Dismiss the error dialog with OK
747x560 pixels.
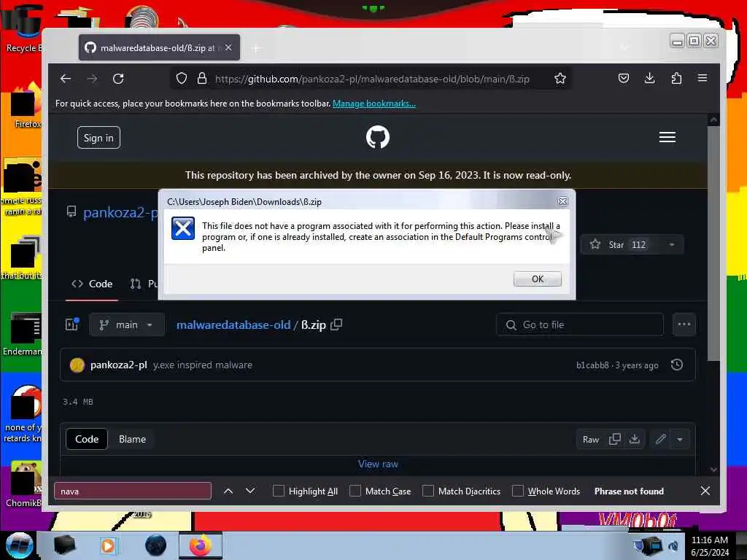tap(537, 279)
